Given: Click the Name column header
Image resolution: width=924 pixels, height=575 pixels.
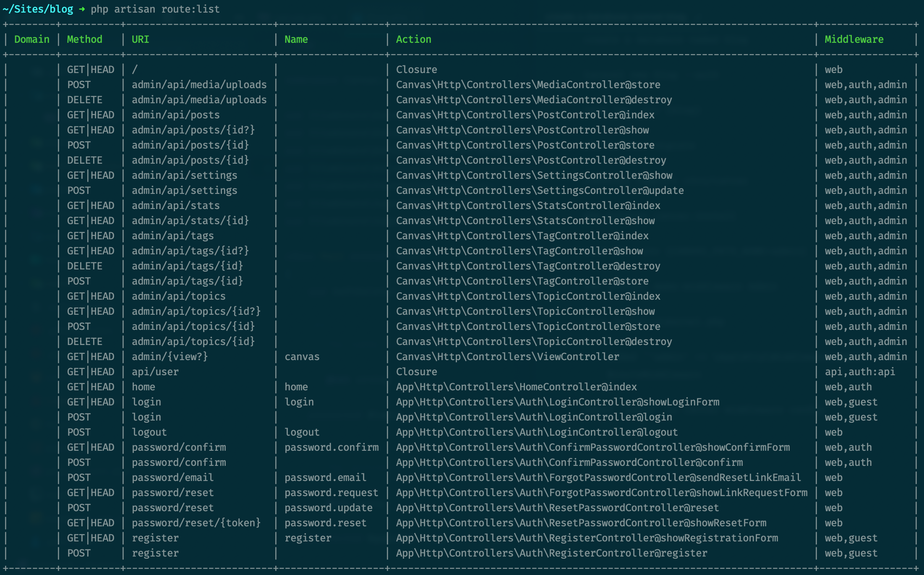Looking at the screenshot, I should coord(296,39).
